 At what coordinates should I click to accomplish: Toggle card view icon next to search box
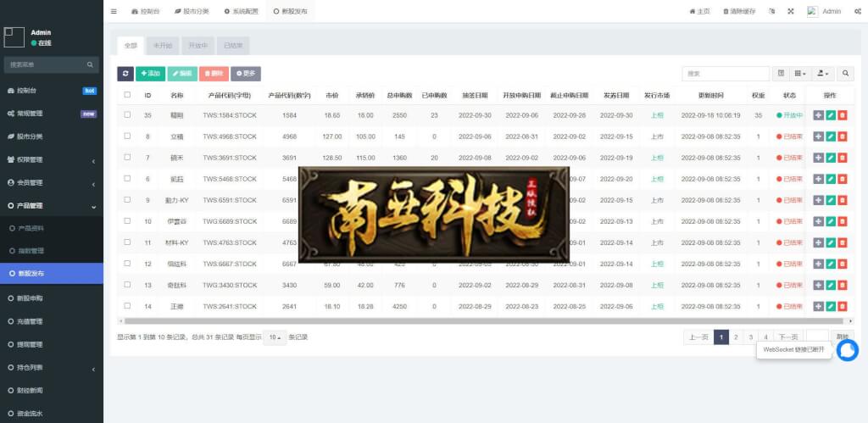tap(781, 74)
